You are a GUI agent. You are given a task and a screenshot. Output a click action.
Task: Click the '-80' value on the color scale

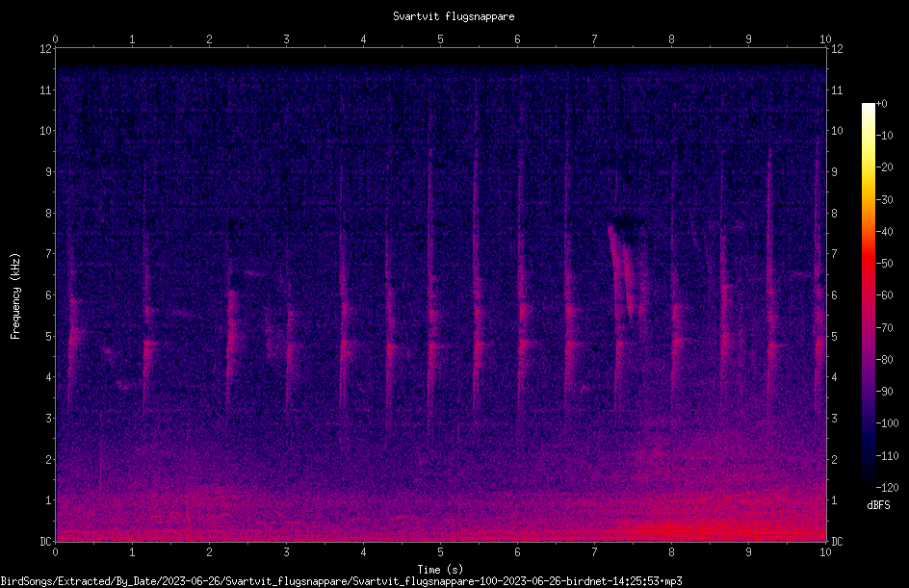click(884, 360)
